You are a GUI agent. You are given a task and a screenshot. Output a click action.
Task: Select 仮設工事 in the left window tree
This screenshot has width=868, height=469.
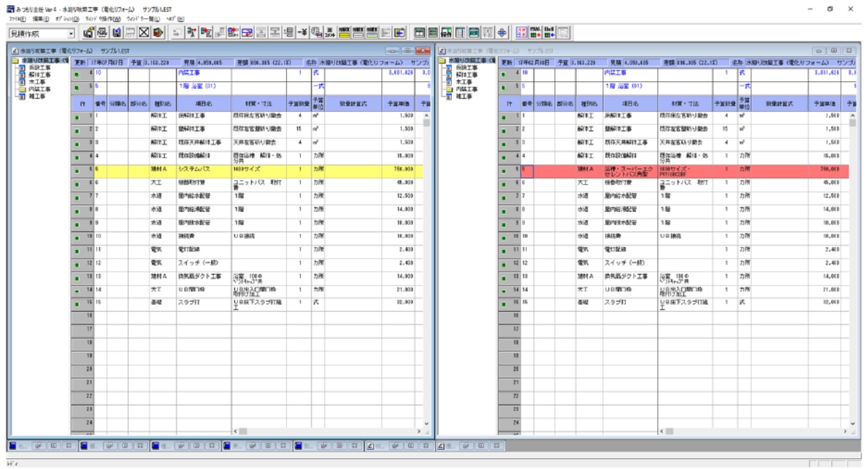pyautogui.click(x=39, y=67)
